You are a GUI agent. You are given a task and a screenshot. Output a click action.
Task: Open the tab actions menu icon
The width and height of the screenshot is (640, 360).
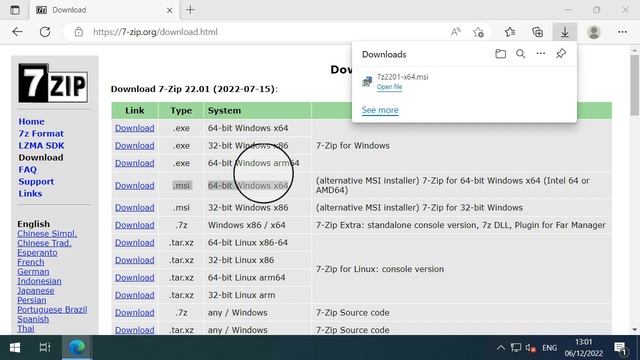click(x=15, y=10)
